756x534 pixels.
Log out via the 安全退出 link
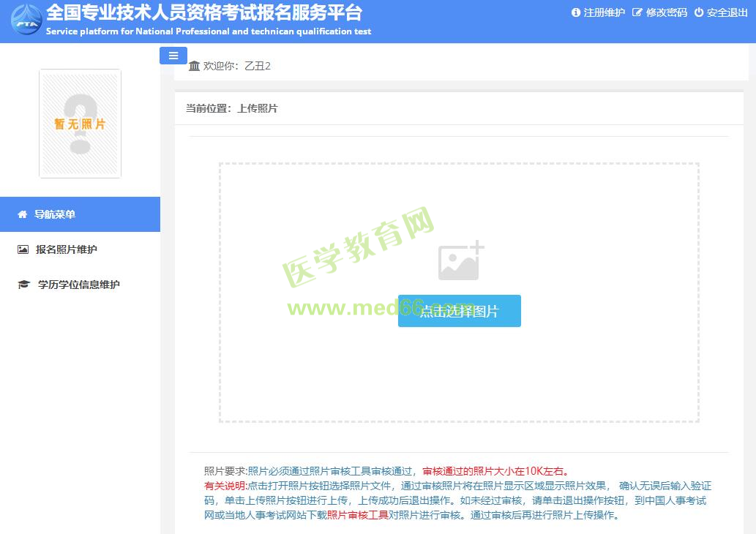[x=727, y=12]
